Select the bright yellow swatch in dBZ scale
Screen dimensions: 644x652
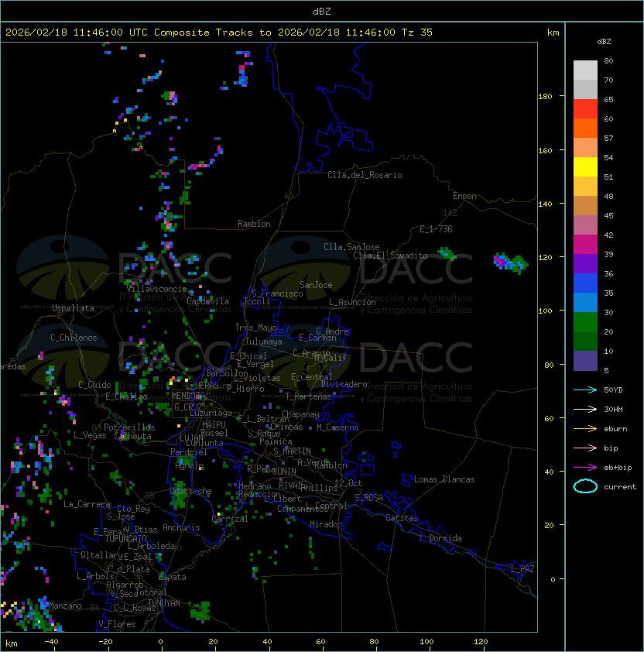coord(585,166)
